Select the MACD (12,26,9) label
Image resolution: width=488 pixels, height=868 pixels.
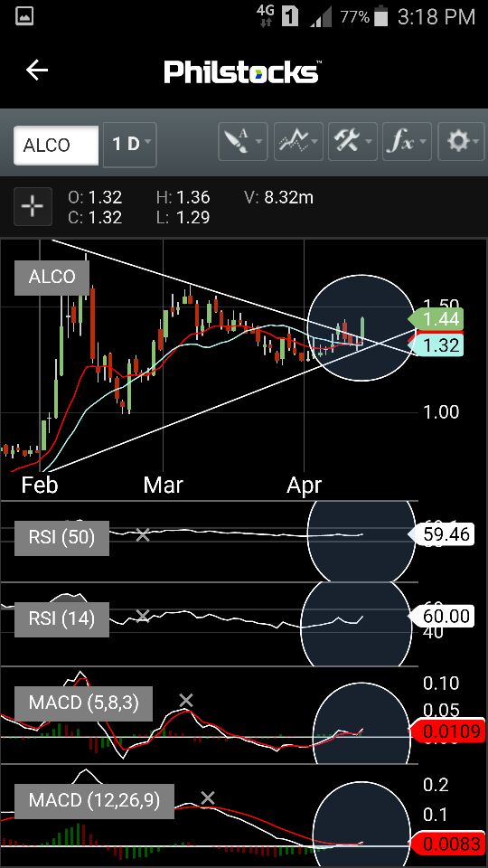94,800
